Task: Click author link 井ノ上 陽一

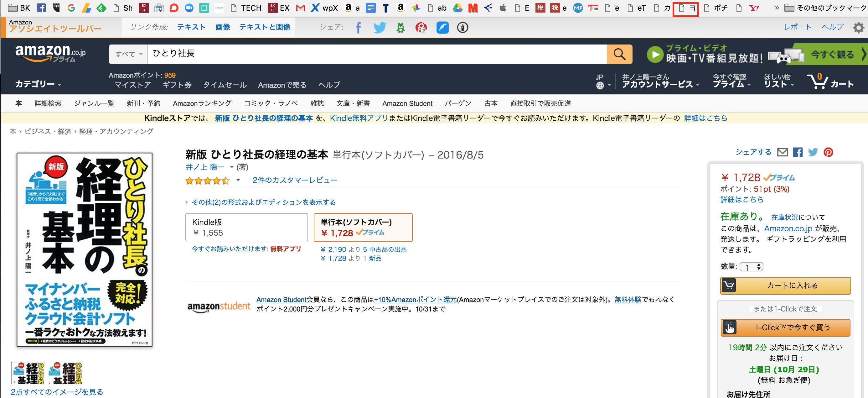Action: pyautogui.click(x=205, y=167)
